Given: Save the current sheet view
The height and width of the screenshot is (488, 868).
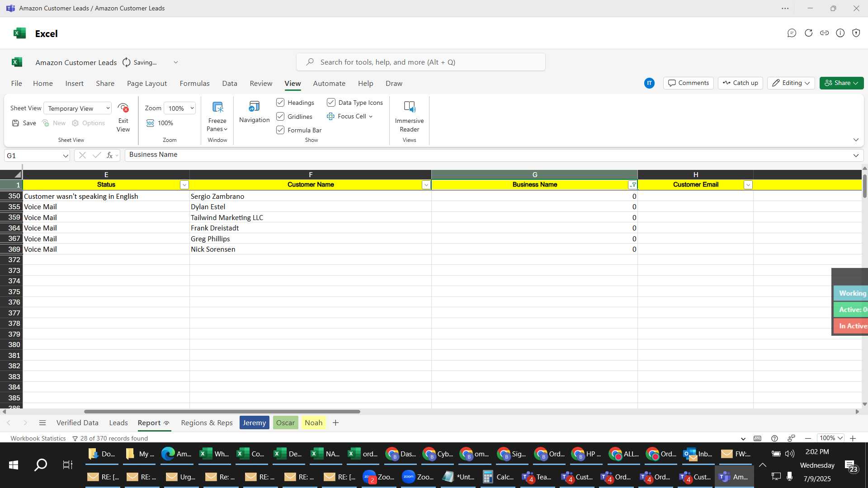Looking at the screenshot, I should [24, 123].
